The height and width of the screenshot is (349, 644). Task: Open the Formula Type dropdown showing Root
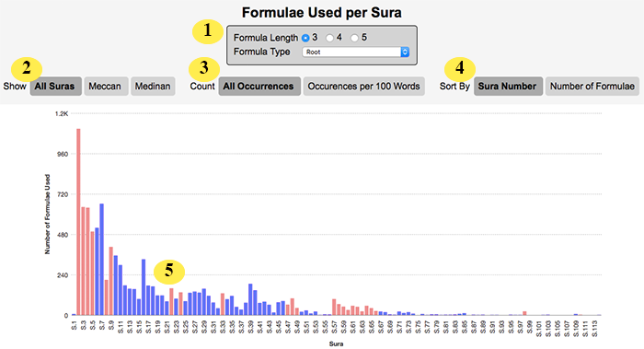point(356,52)
